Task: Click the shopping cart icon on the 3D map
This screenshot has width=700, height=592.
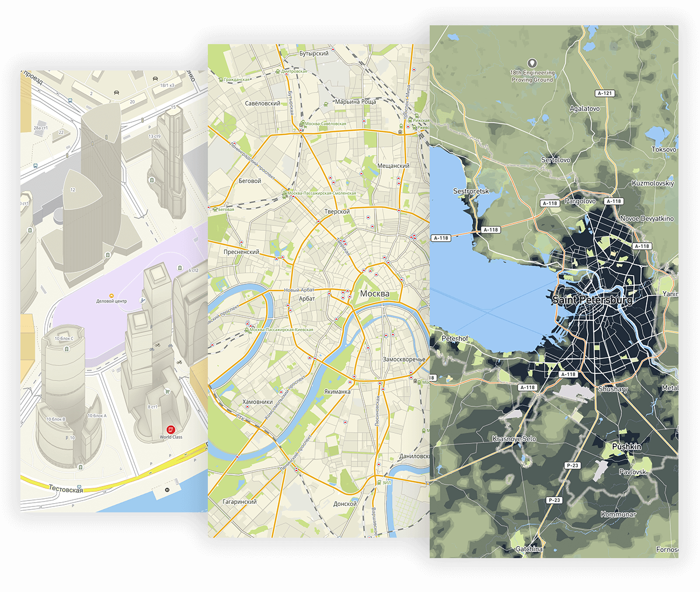Action: coord(168,392)
